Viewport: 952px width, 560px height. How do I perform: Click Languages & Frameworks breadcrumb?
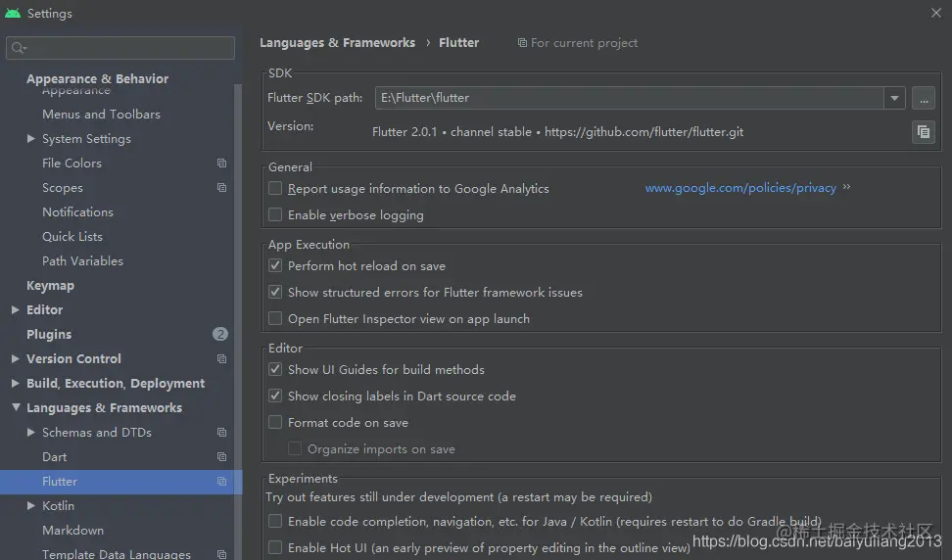337,42
